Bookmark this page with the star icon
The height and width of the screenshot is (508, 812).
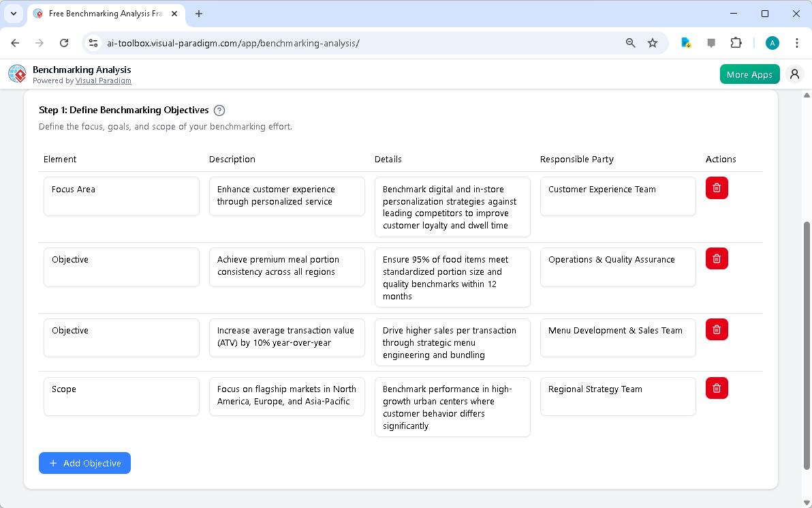[x=653, y=43]
